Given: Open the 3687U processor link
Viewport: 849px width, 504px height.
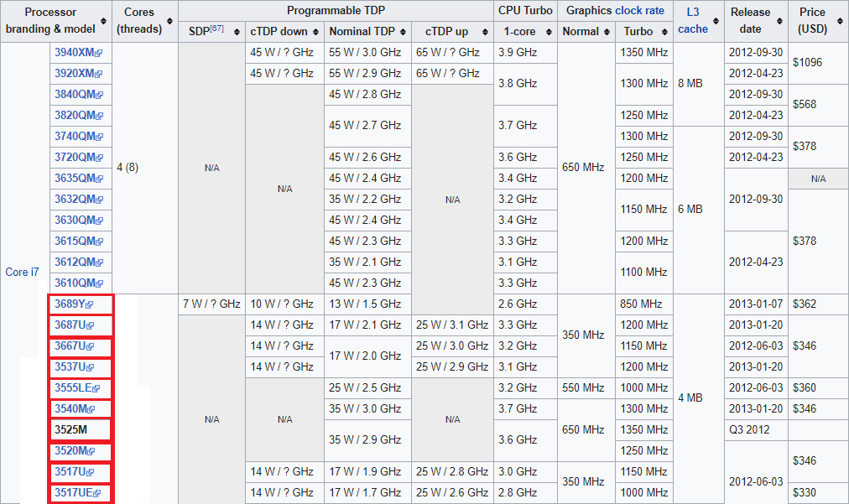Looking at the screenshot, I should click(x=74, y=325).
